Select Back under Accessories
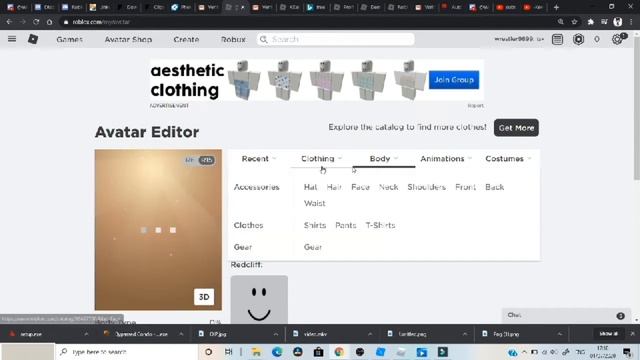The height and width of the screenshot is (360, 640). [494, 187]
